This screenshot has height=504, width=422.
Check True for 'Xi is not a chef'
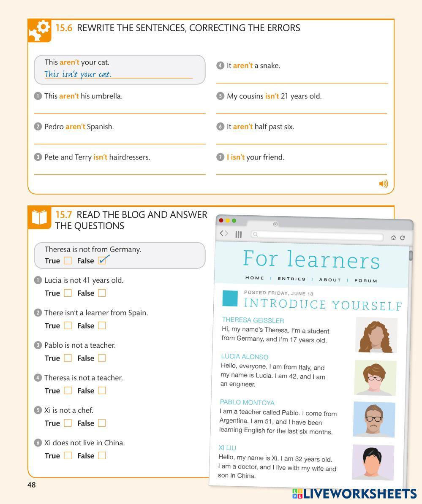68,423
